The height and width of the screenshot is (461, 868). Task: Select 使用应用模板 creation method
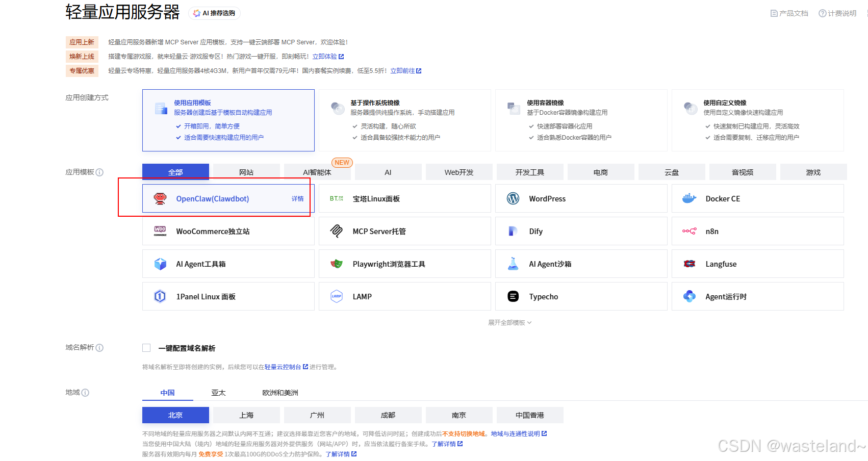coord(228,120)
